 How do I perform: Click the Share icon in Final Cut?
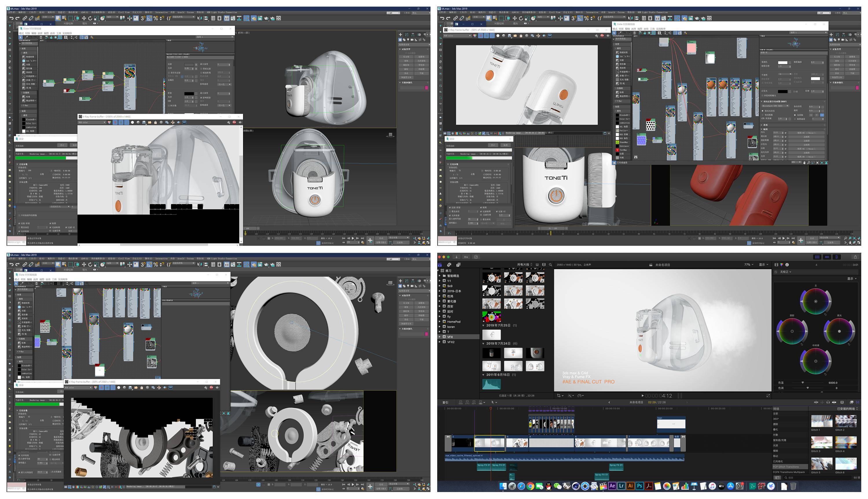click(x=855, y=257)
